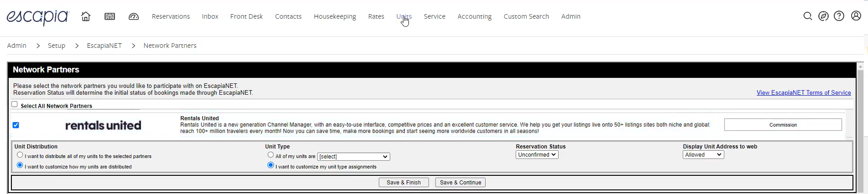868x194 pixels.
Task: Click the Rentals United Commission button
Action: [x=783, y=125]
